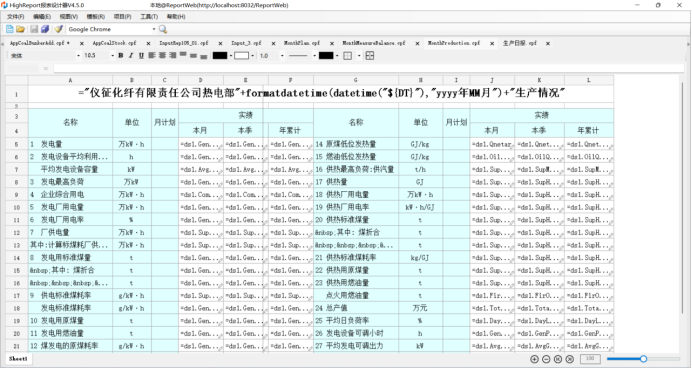
Task: Toggle bold formatting
Action: tap(120, 56)
